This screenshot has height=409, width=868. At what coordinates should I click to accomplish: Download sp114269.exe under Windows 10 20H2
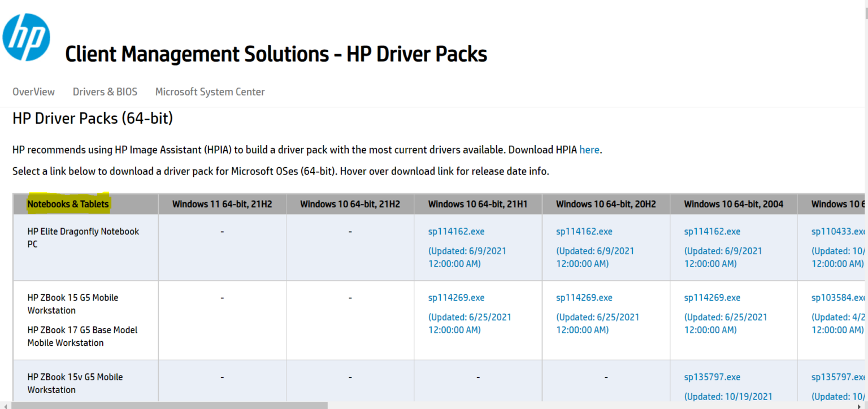[x=584, y=298]
